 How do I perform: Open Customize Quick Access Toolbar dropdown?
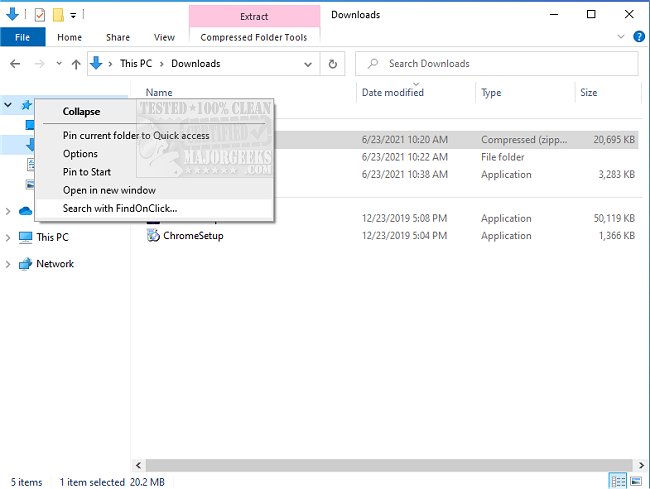pyautogui.click(x=73, y=16)
